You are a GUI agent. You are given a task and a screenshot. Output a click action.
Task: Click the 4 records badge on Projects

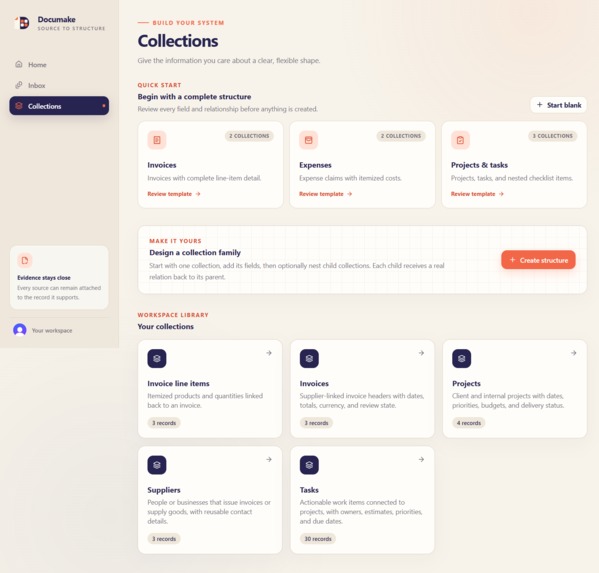coord(469,423)
